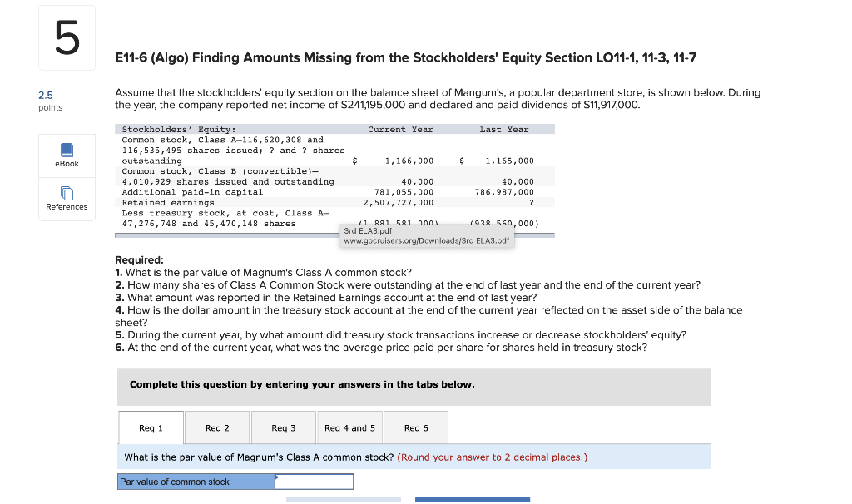Select the 2.5 points indicator
This screenshot has height=504, width=852.
pos(50,101)
